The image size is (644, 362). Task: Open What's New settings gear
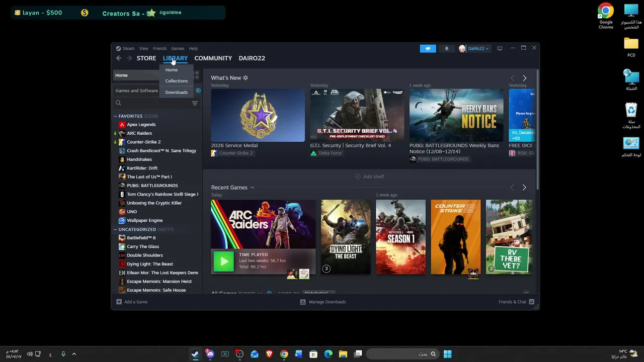click(x=246, y=78)
